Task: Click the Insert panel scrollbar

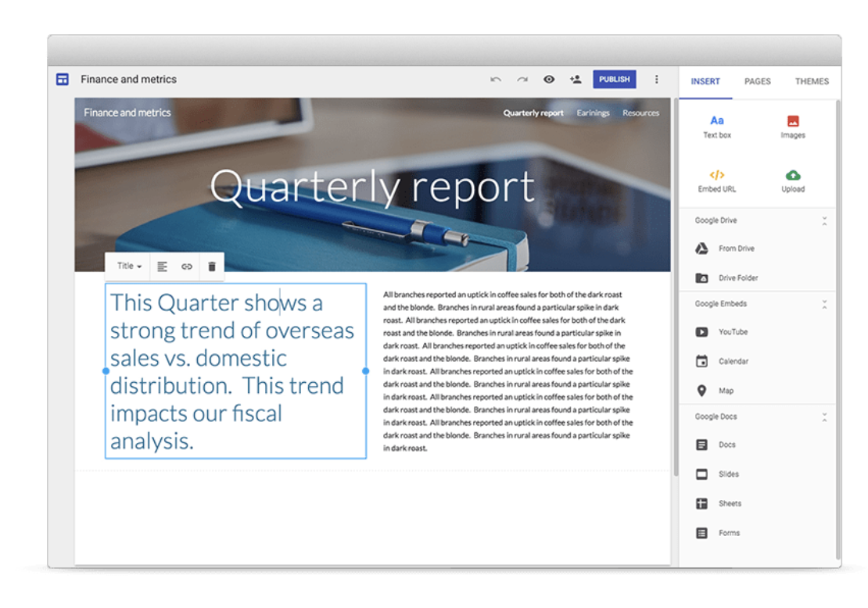Action: (x=838, y=330)
